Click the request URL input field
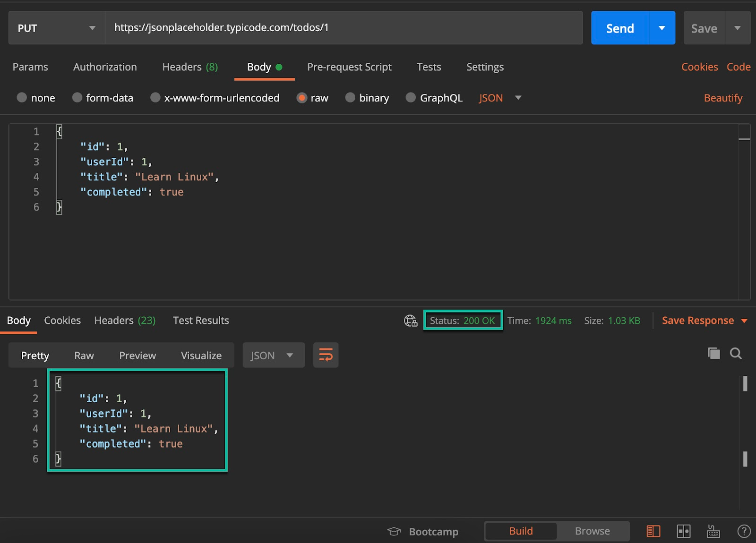 pos(343,28)
